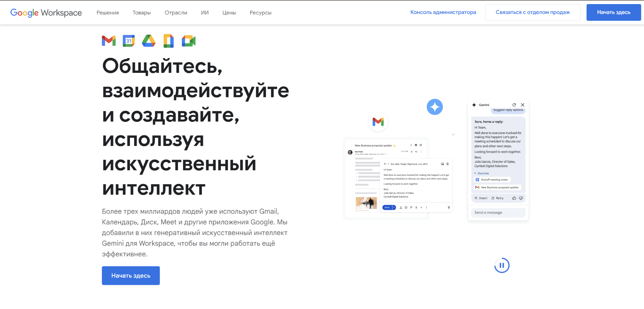Close the Gemini side panel
644x309 pixels.
click(523, 105)
